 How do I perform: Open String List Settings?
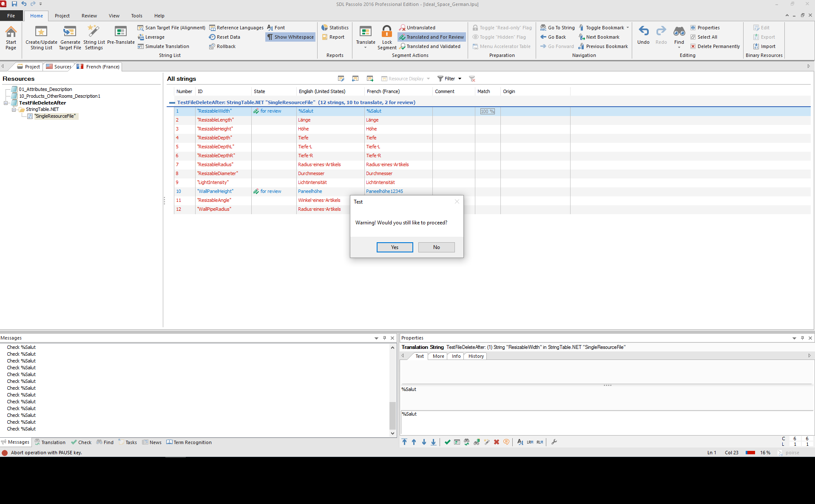[x=94, y=38]
